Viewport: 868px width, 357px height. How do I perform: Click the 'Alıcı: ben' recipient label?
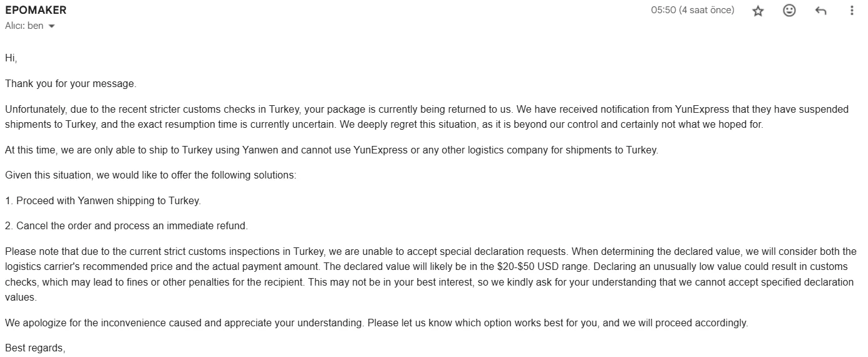click(24, 26)
